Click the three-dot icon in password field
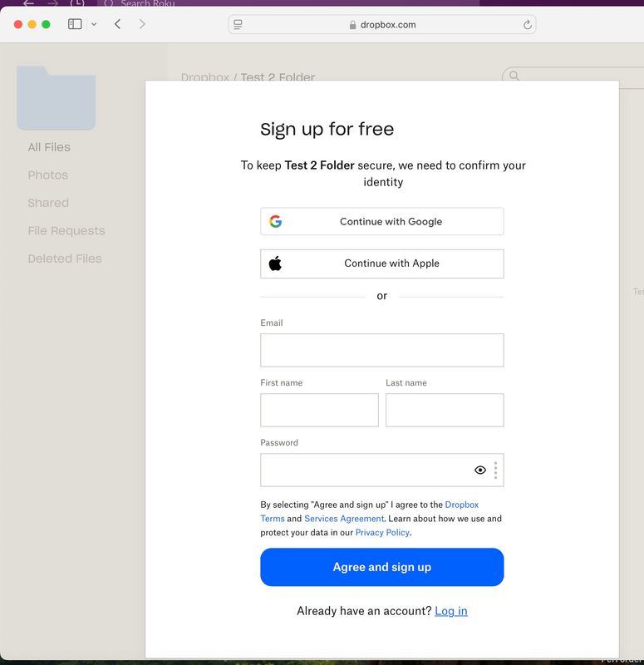 pyautogui.click(x=495, y=470)
